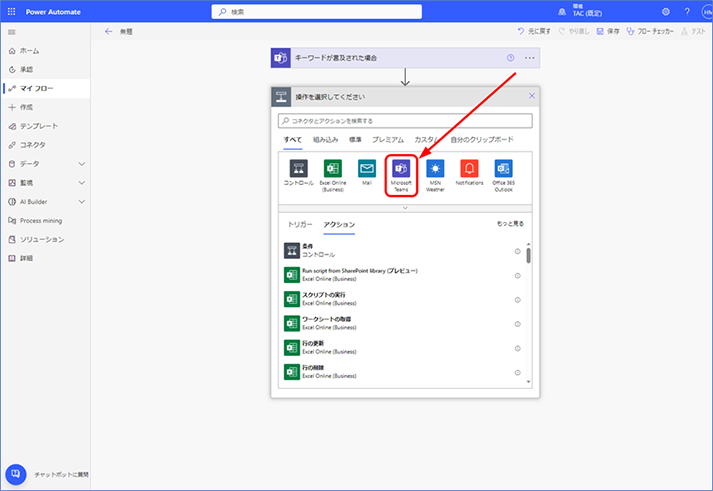Switch to the トリガー tab

point(300,225)
